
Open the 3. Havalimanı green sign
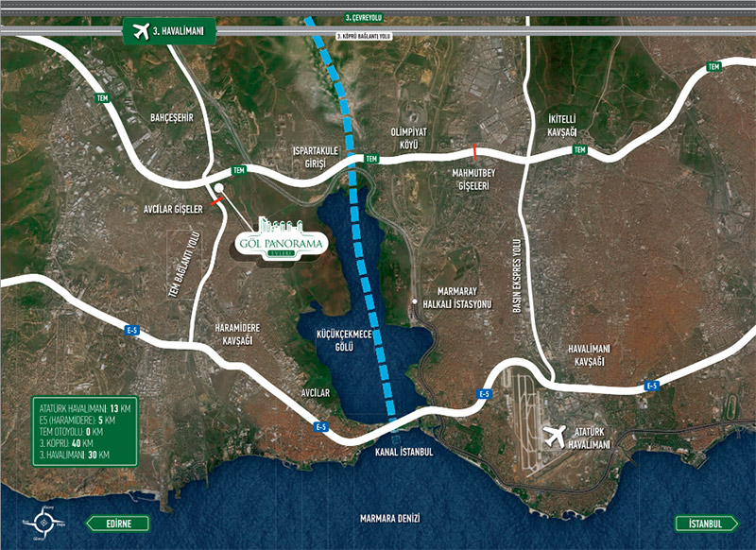coord(170,32)
